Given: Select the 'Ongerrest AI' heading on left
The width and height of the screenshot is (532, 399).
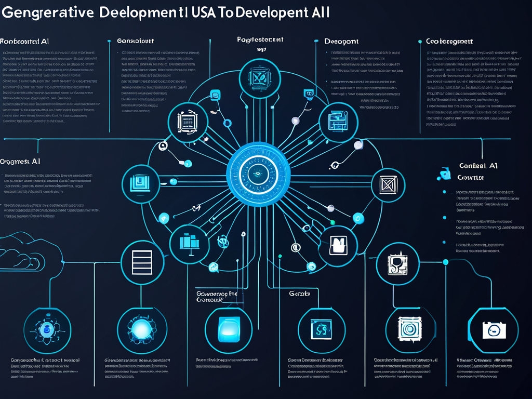Looking at the screenshot, I should [x=21, y=162].
